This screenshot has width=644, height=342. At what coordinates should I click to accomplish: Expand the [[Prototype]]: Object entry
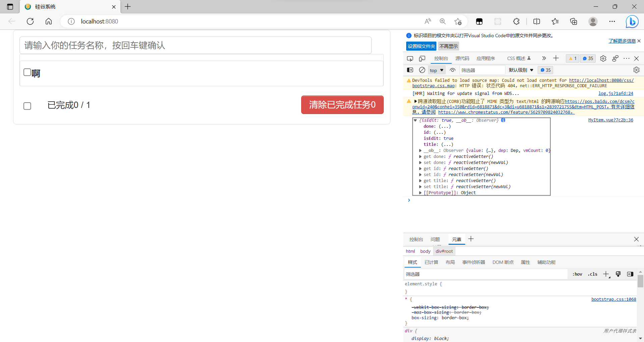click(421, 193)
